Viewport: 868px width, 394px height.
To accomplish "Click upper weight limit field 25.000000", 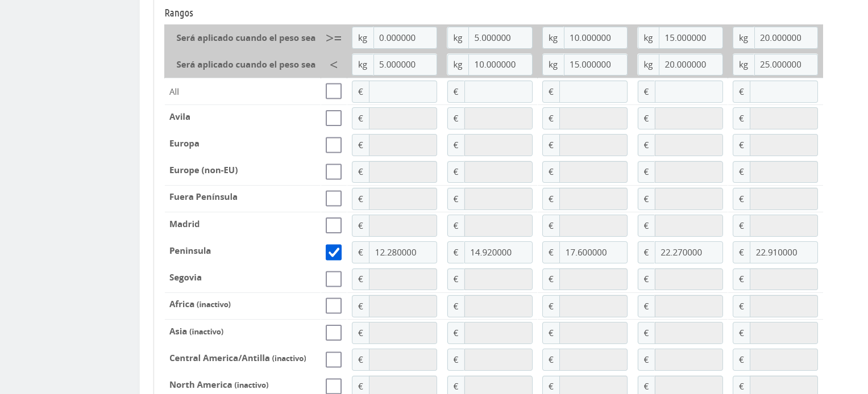I will pos(786,64).
